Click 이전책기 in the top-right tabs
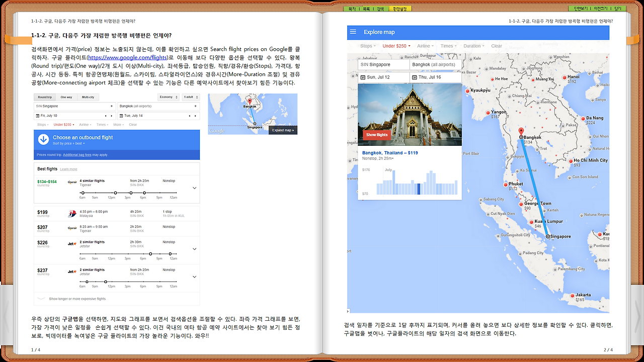The width and height of the screenshot is (644, 362). click(x=600, y=9)
